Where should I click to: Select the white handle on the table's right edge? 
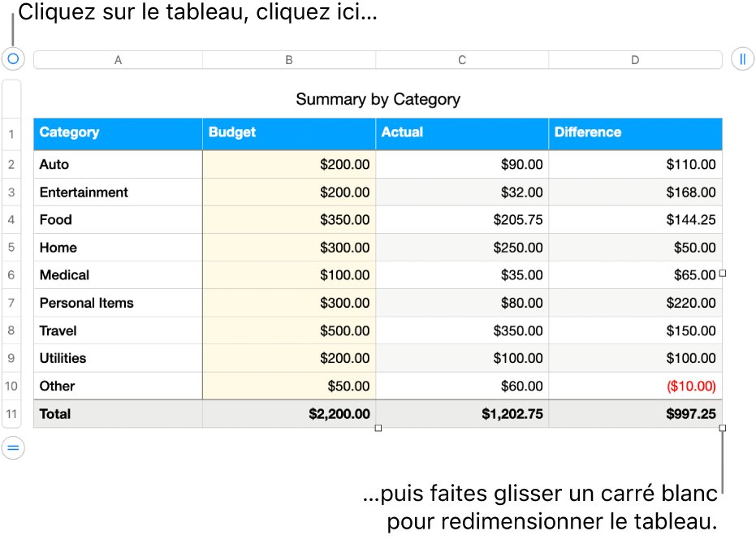[x=722, y=274]
